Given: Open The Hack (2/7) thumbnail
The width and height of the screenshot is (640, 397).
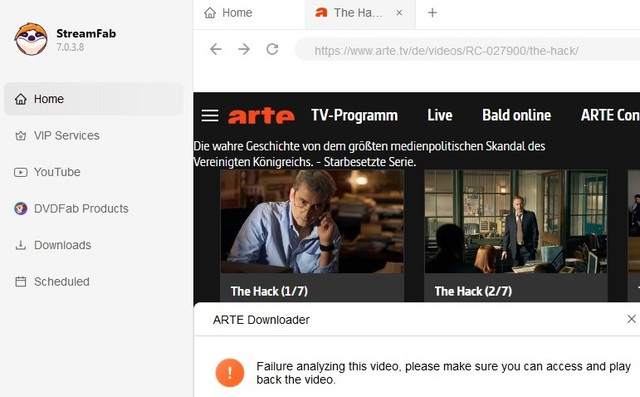Looking at the screenshot, I should coord(516,222).
